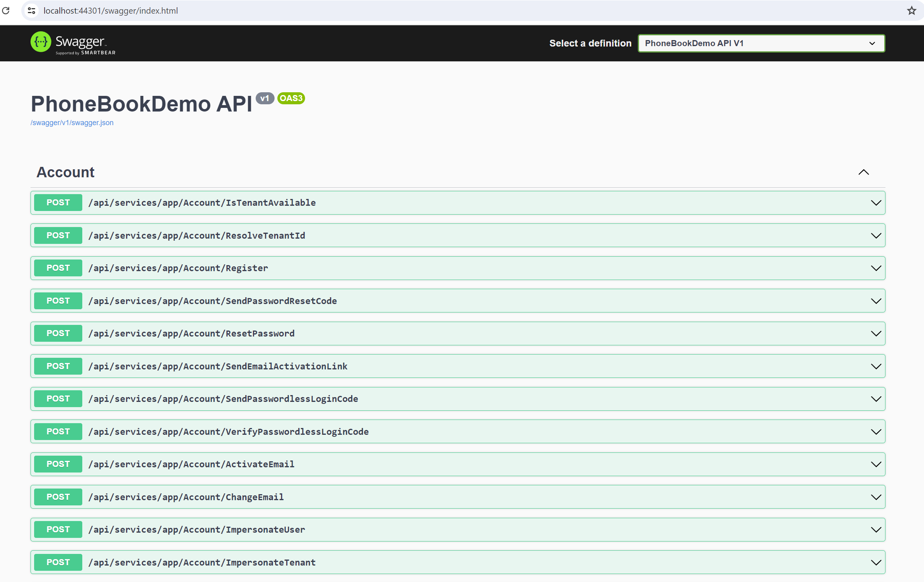This screenshot has height=582, width=924.
Task: Click the Account section heading
Action: coord(66,172)
